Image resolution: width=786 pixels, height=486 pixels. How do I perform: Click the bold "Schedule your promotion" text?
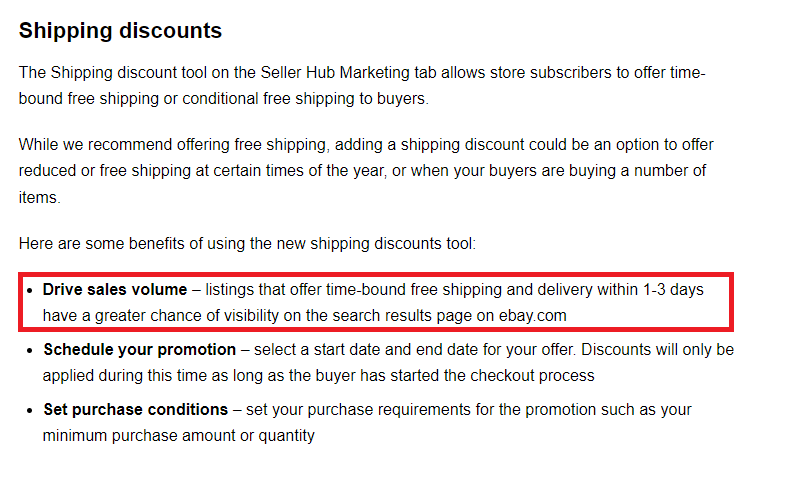[x=139, y=350]
